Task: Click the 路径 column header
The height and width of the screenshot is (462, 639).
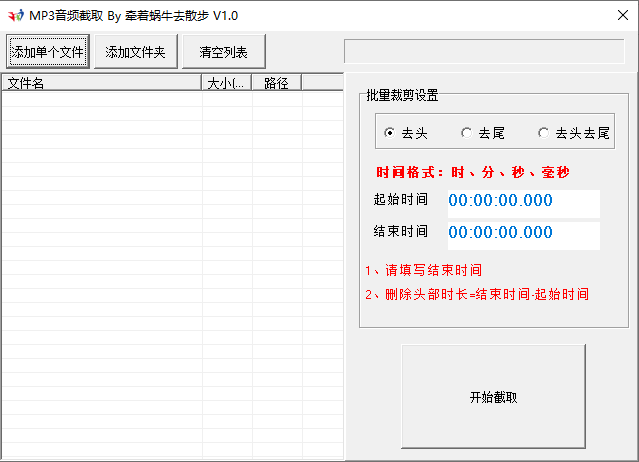Action: click(x=277, y=83)
